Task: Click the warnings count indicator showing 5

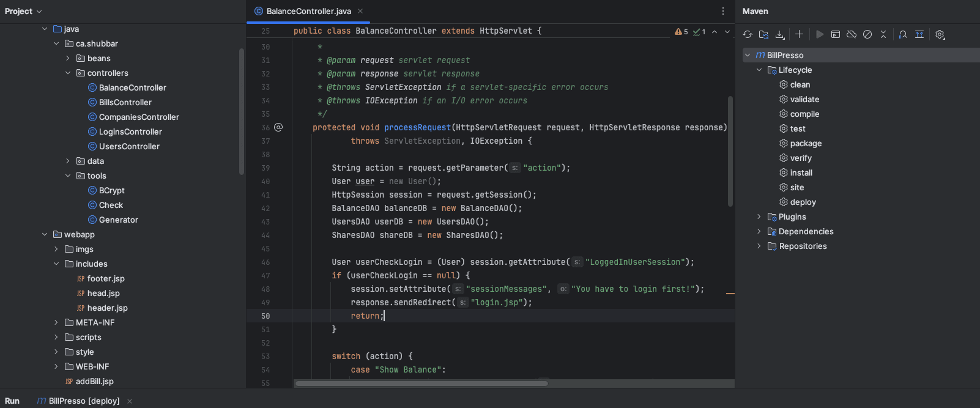Action: pyautogui.click(x=681, y=32)
